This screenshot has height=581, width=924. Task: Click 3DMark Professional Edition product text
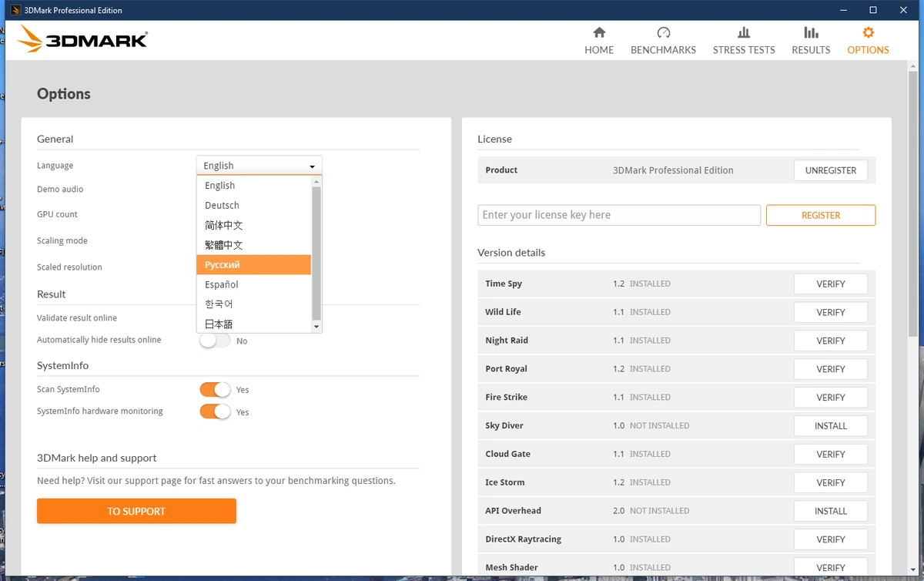point(673,170)
